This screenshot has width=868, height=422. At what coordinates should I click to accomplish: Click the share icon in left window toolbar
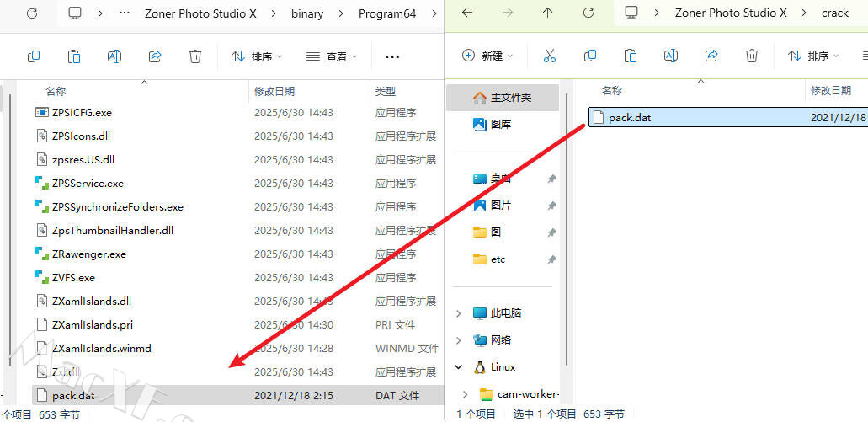pyautogui.click(x=155, y=56)
